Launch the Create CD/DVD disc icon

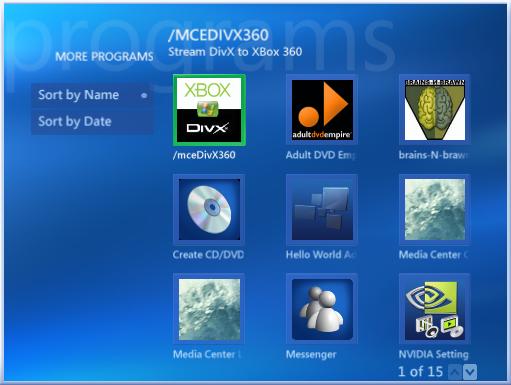tap(209, 209)
